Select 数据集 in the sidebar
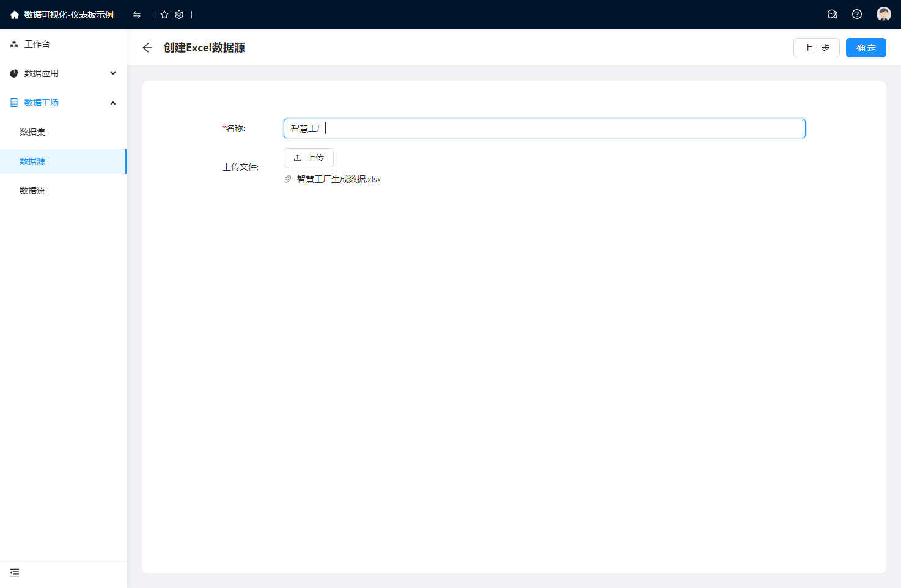This screenshot has width=901, height=588. pos(32,132)
